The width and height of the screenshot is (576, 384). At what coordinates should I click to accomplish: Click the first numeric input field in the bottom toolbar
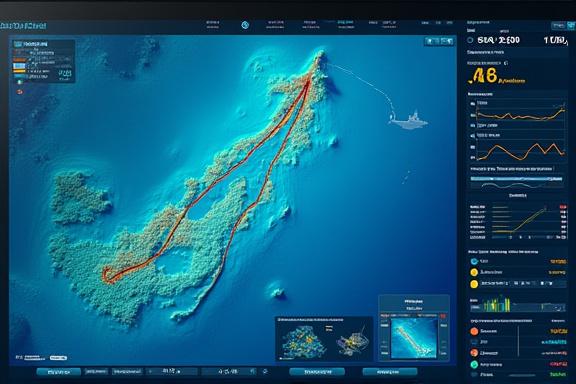point(172,372)
